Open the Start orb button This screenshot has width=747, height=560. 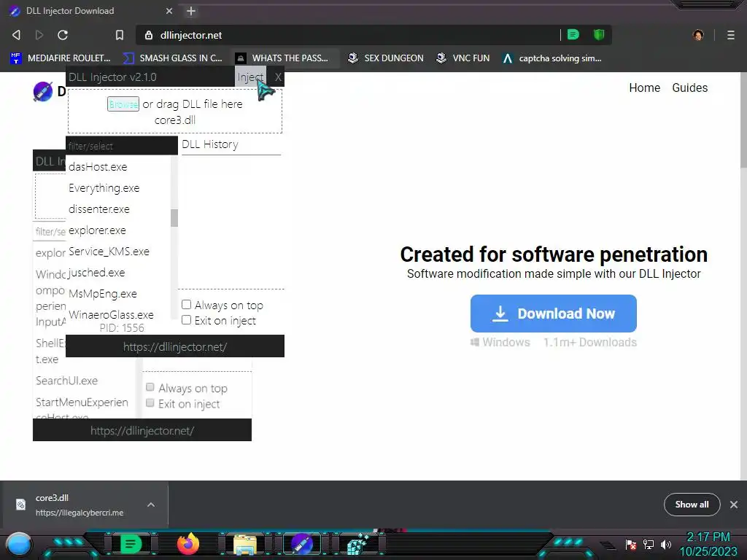click(x=18, y=544)
